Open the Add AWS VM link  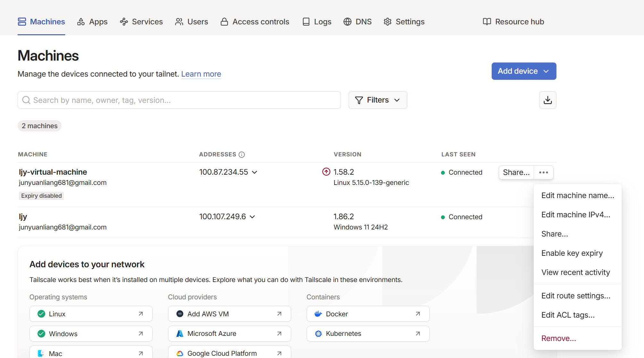pos(230,314)
